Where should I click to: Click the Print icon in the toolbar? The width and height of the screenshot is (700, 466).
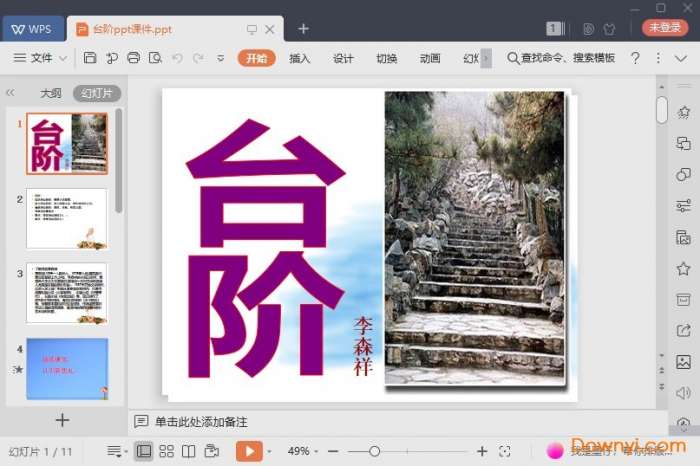pyautogui.click(x=133, y=58)
